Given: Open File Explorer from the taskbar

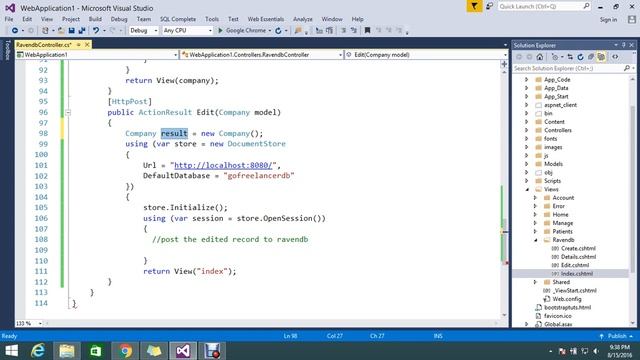Looking at the screenshot, I should pyautogui.click(x=67, y=351).
